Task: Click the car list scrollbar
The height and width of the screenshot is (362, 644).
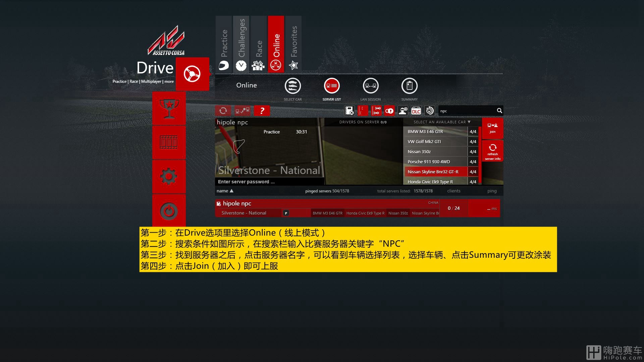Action: (x=480, y=156)
